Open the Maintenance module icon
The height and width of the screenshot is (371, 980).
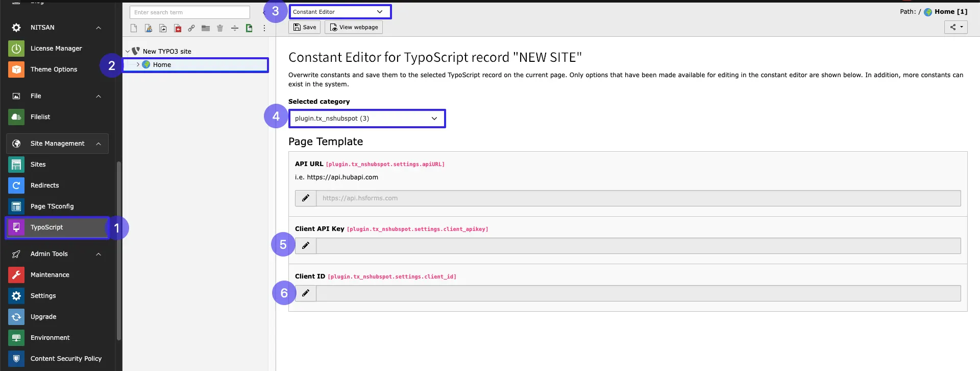coord(16,275)
